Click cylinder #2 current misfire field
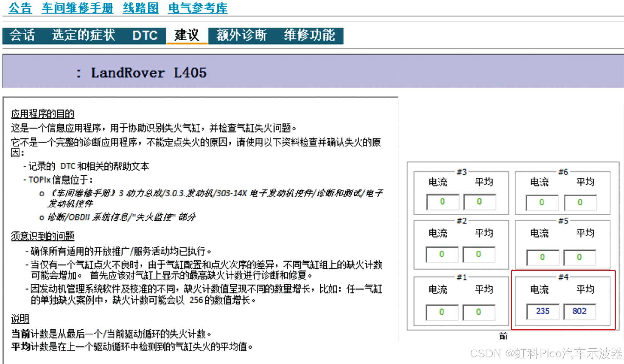This screenshot has width=624, height=364. (442, 254)
